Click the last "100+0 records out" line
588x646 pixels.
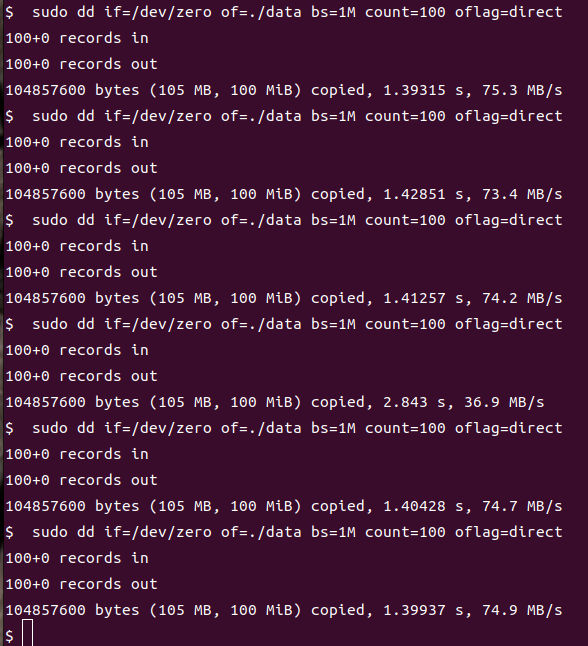pos(82,584)
